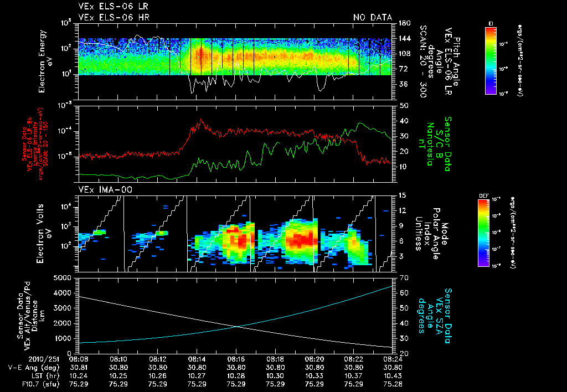Image resolution: width=567 pixels, height=392 pixels.
Task: Click the 08:14 time tick label
Action: tap(197, 359)
